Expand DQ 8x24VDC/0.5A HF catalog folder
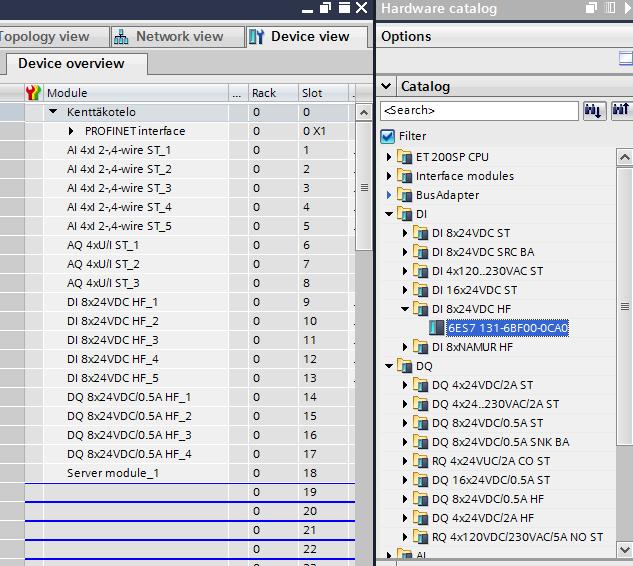Viewport: 633px width, 566px height. coord(405,499)
